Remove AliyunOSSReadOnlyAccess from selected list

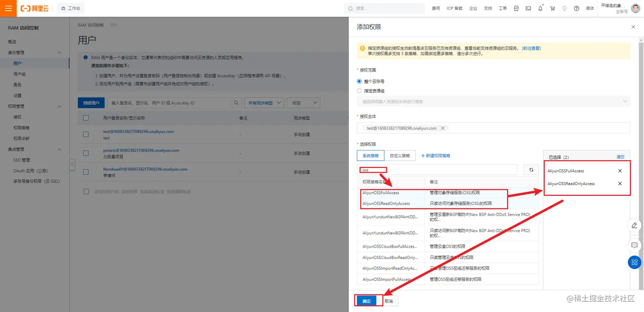point(620,184)
